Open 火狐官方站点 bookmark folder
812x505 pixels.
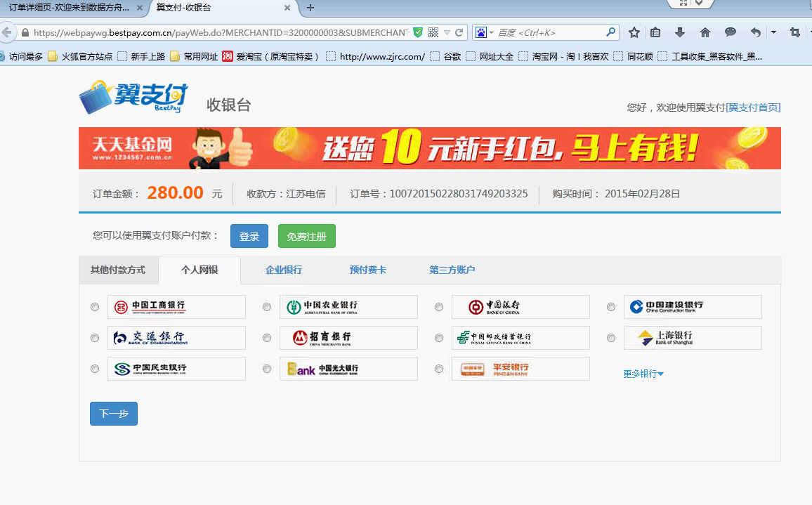pos(80,56)
